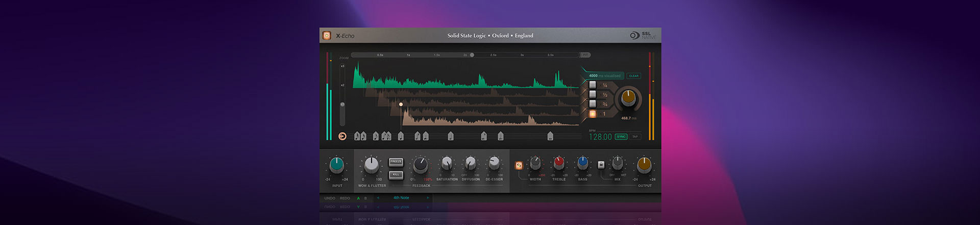The height and width of the screenshot is (225, 980).
Task: Click the Diffusion knob
Action: pos(471,163)
